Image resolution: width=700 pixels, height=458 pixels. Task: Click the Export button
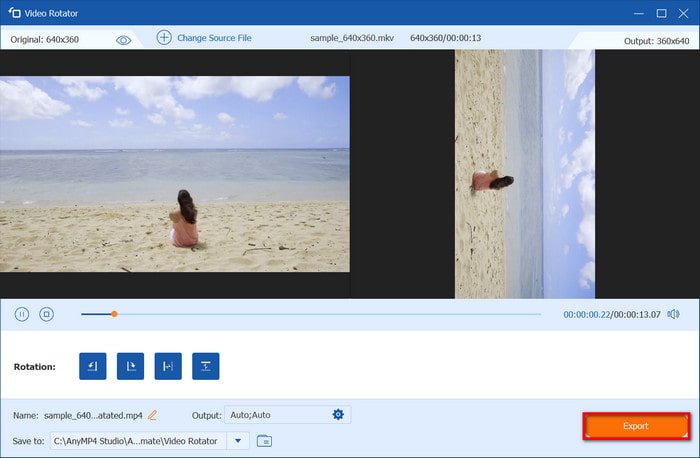636,426
